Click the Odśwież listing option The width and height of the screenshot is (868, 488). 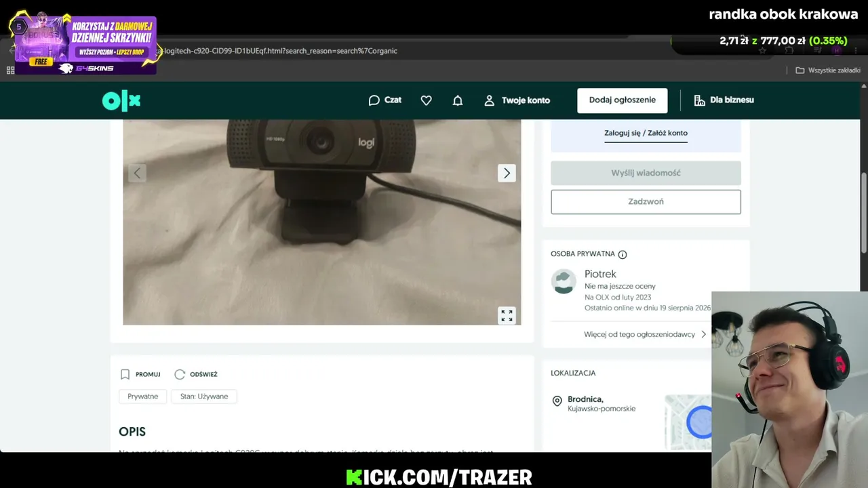196,374
